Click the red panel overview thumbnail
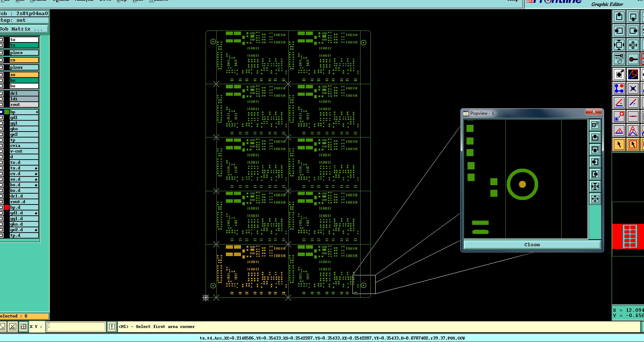The image size is (644, 342). [628, 236]
